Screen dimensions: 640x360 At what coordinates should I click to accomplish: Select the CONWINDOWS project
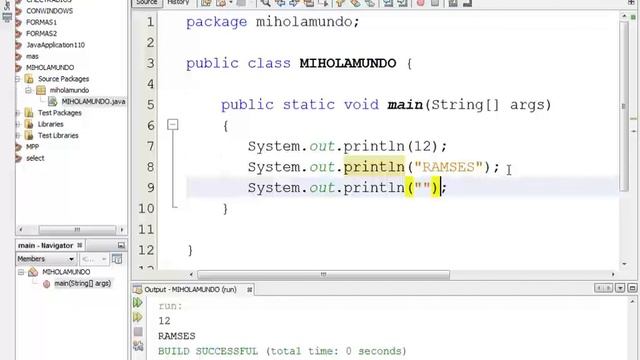[x=49, y=11]
